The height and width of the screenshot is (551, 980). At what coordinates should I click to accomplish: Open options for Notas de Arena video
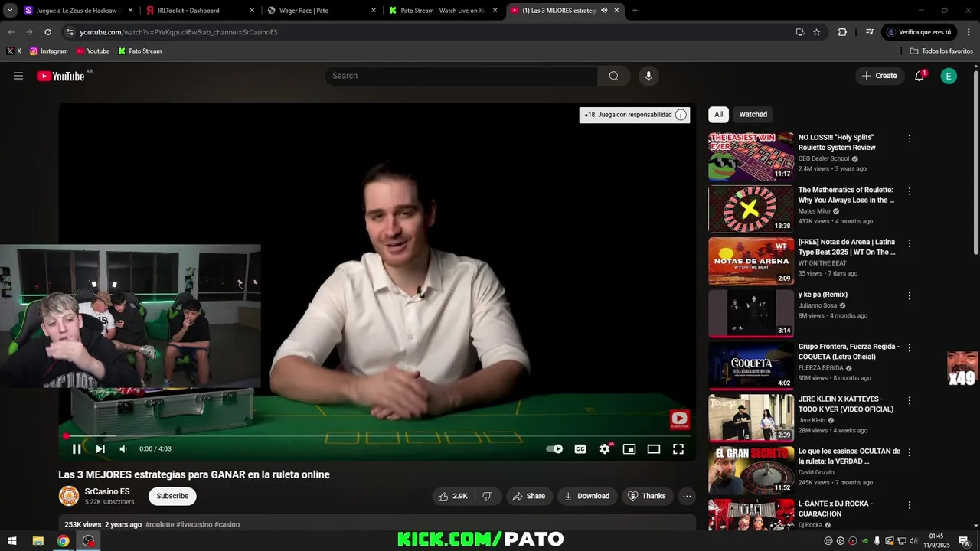pos(910,243)
